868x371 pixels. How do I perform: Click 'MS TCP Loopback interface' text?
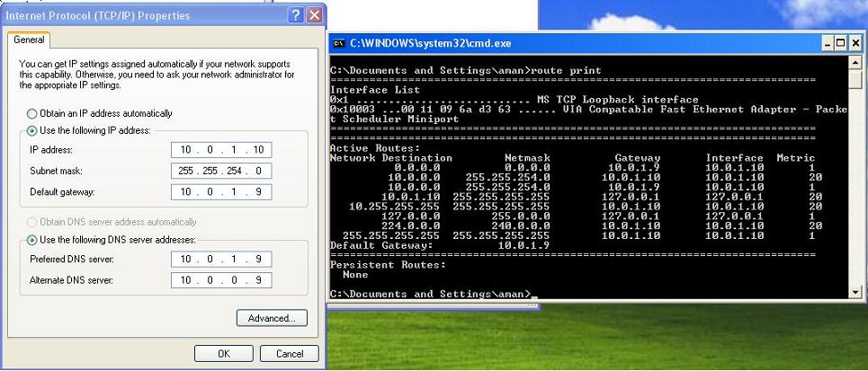point(618,100)
